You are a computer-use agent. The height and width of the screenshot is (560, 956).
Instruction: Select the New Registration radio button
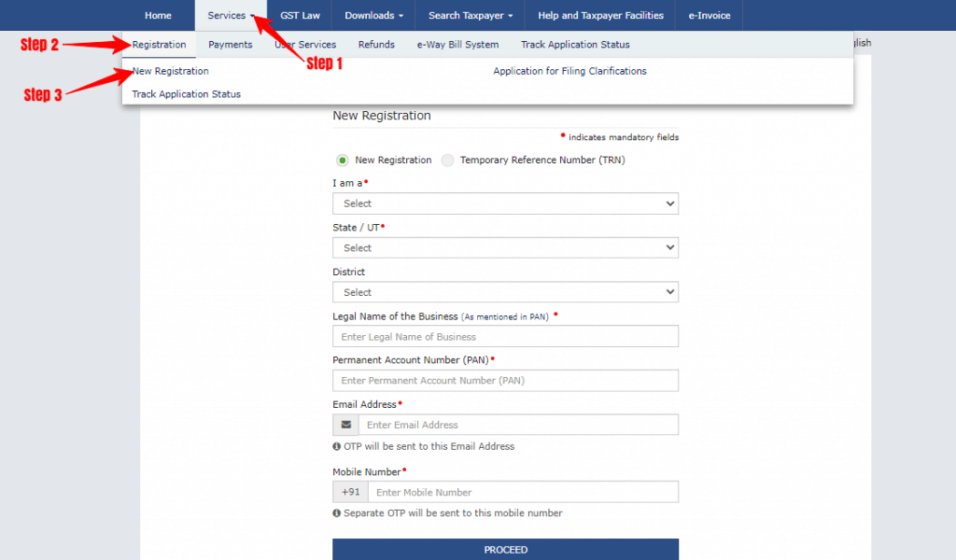coord(342,161)
